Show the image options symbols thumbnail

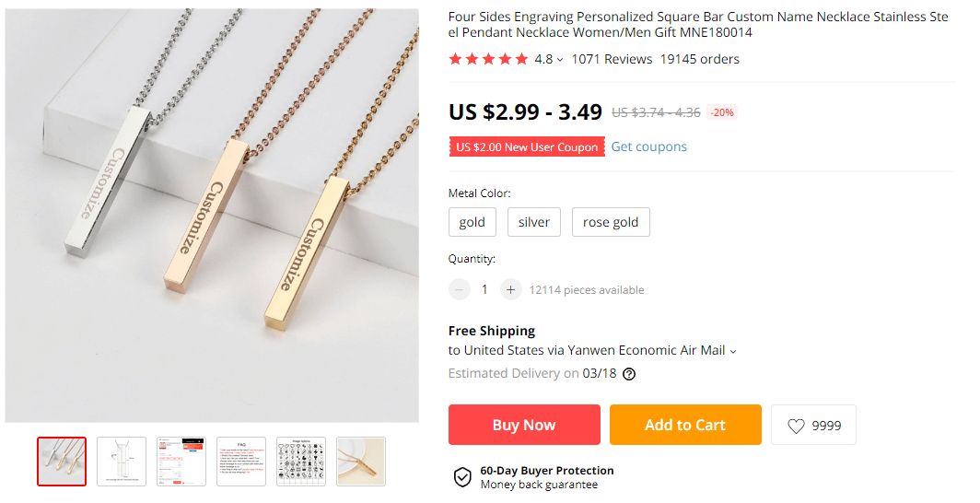(301, 462)
